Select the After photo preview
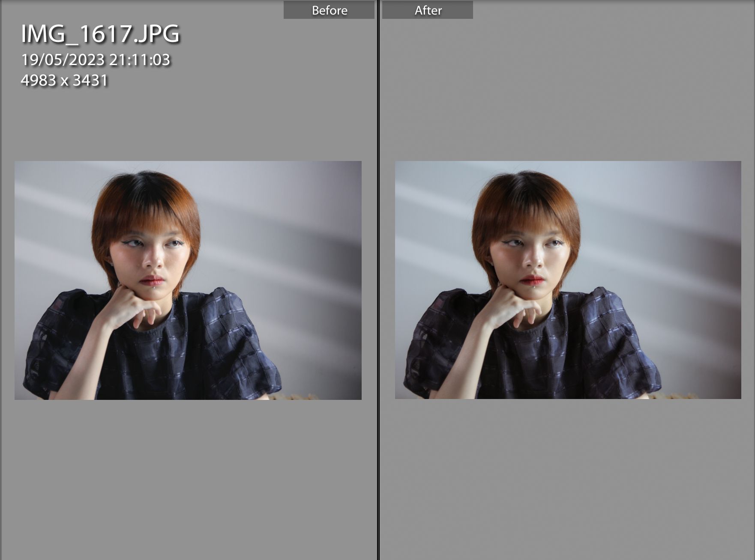 click(x=568, y=280)
